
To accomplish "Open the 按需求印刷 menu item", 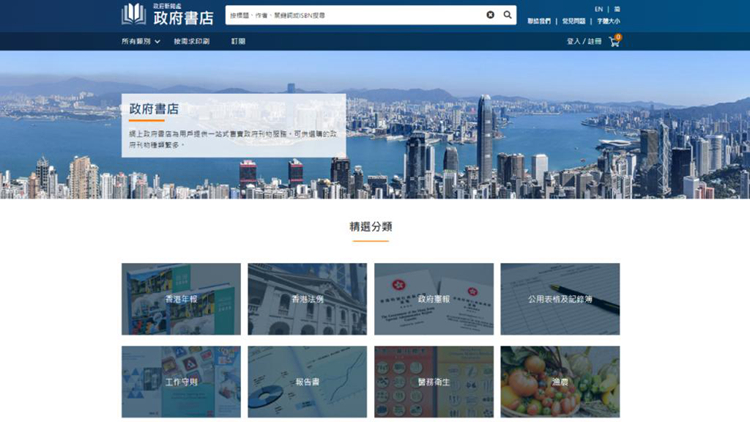I will pyautogui.click(x=191, y=42).
